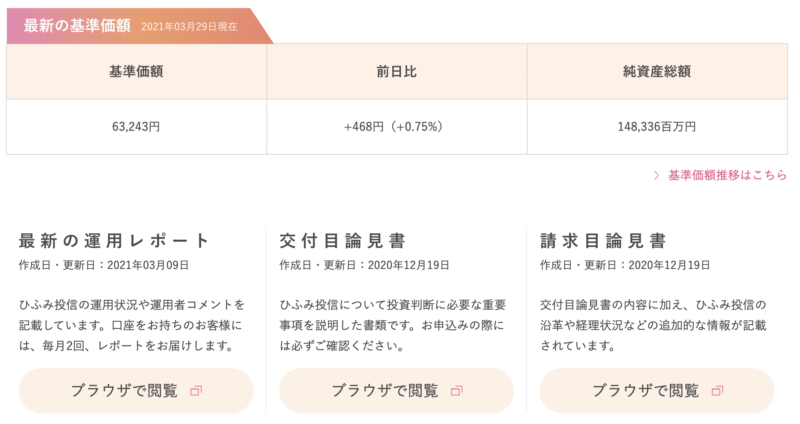Click chevron arrow beside 基準価額推移はこちら
Screen dimensions: 800x424
pyautogui.click(x=657, y=176)
